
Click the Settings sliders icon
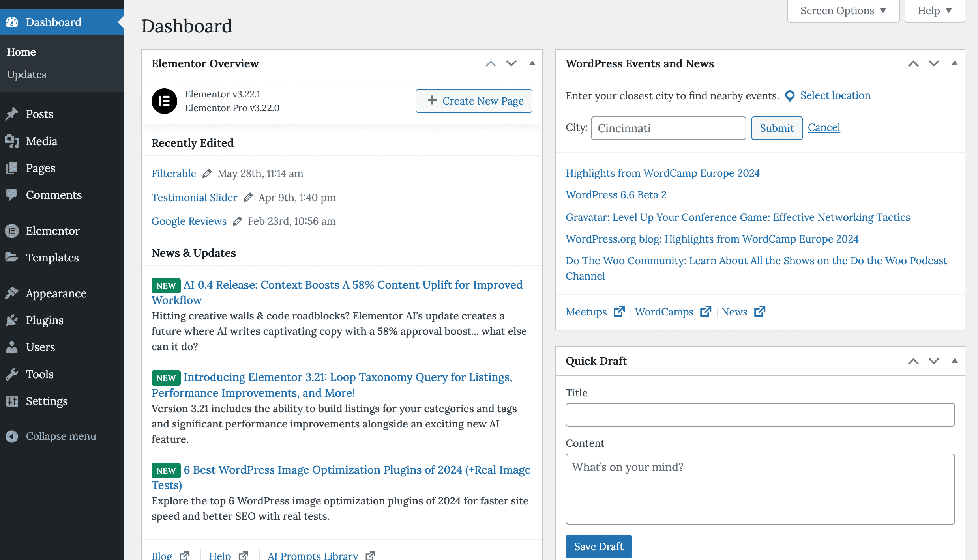12,401
